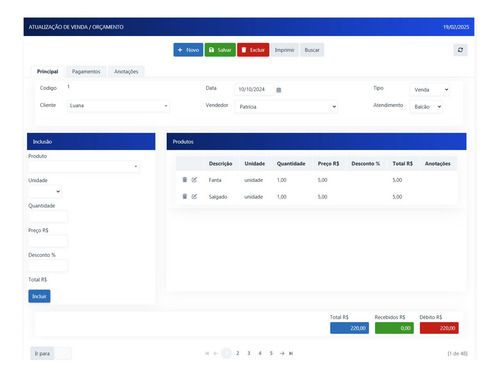The height and width of the screenshot is (377, 500).
Task: Switch to the Anotações tab
Action: click(126, 72)
